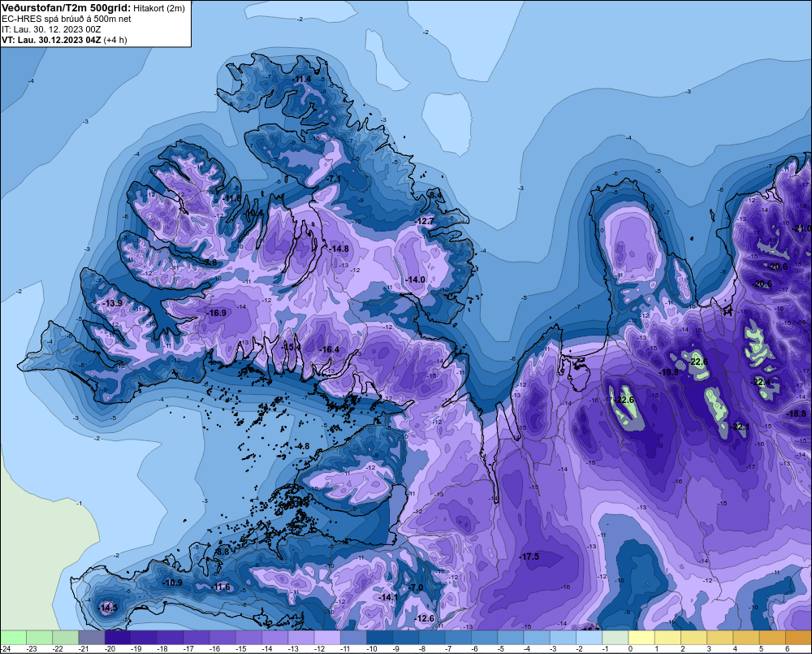The height and width of the screenshot is (654, 812).
Task: Click the -14.5 temperature value
Action: pyautogui.click(x=108, y=608)
